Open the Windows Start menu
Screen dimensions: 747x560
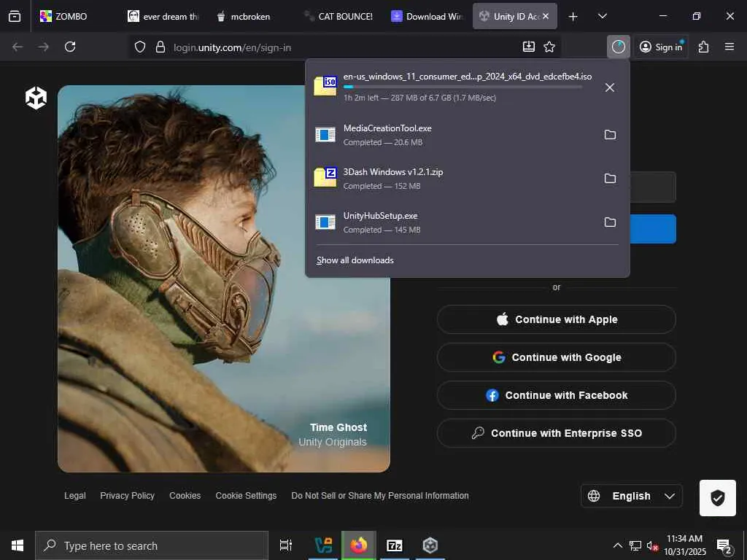coord(18,545)
